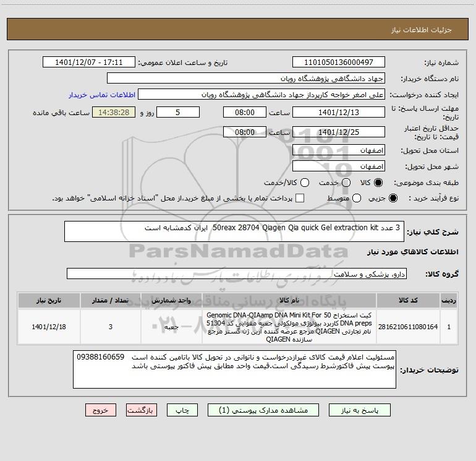Screen dimensions: 476x461
Task: Click the delivery province field اصفهان
Action: coord(339,150)
